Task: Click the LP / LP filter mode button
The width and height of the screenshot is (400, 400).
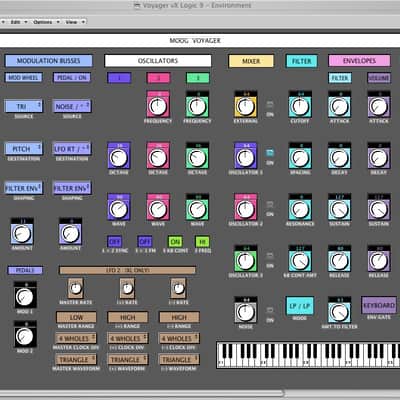Action: click(x=300, y=306)
